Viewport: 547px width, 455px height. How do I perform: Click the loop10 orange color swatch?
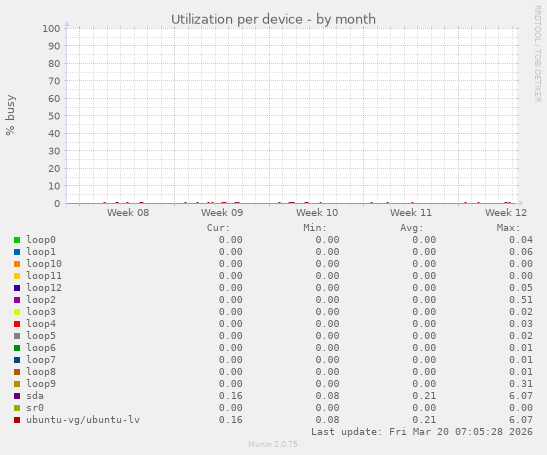point(17,264)
